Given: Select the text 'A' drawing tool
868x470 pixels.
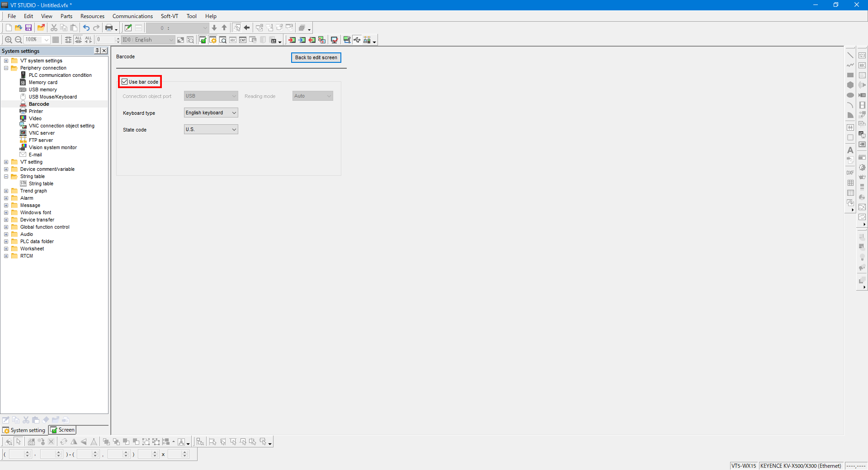Looking at the screenshot, I should 850,150.
